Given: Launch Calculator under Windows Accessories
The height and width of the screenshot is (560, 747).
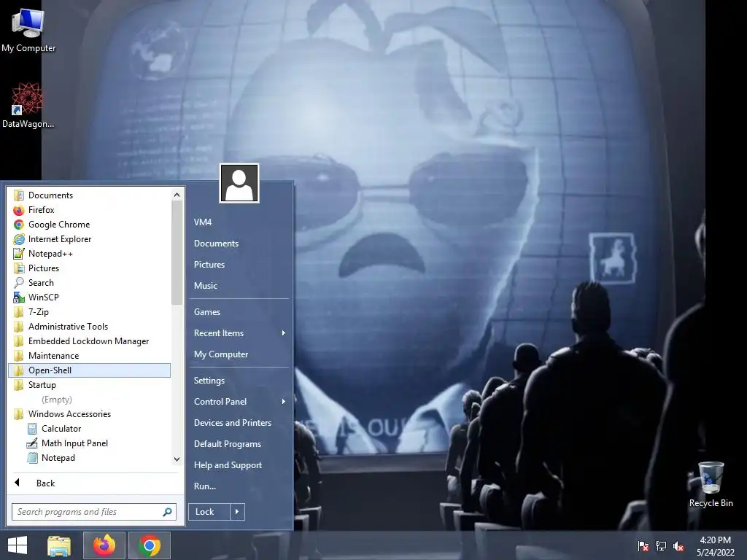Looking at the screenshot, I should 89,429.
